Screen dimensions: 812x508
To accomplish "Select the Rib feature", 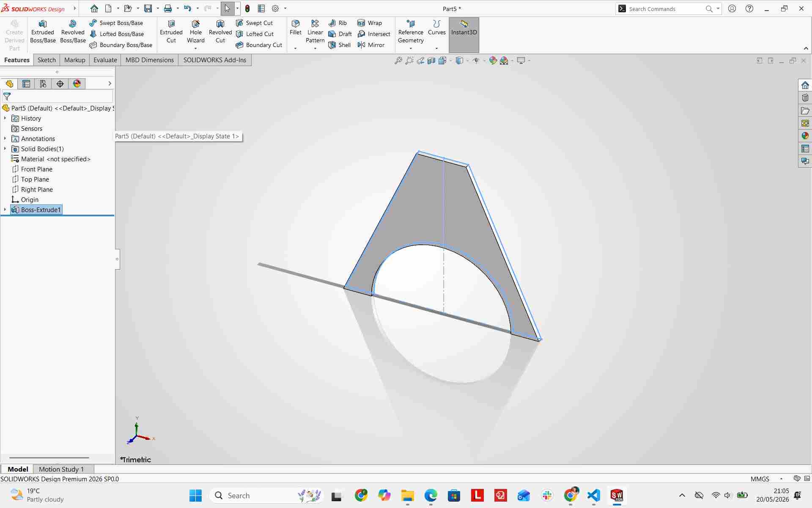I will [337, 23].
